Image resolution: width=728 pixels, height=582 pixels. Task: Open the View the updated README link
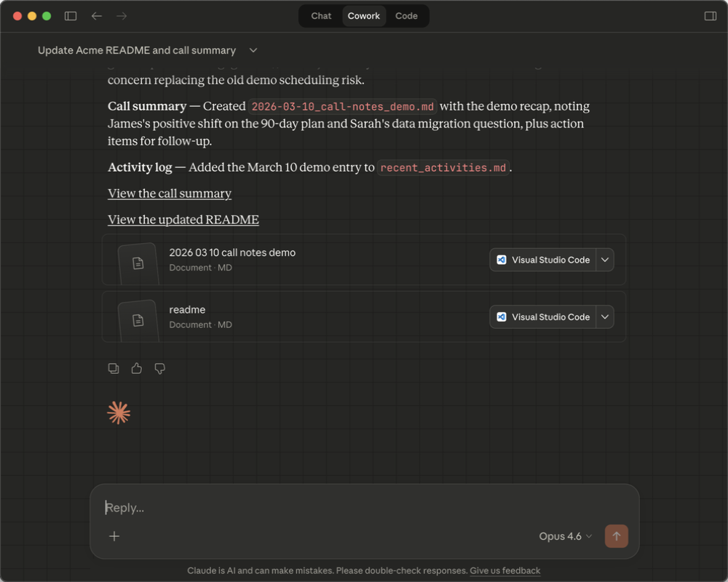pos(183,220)
